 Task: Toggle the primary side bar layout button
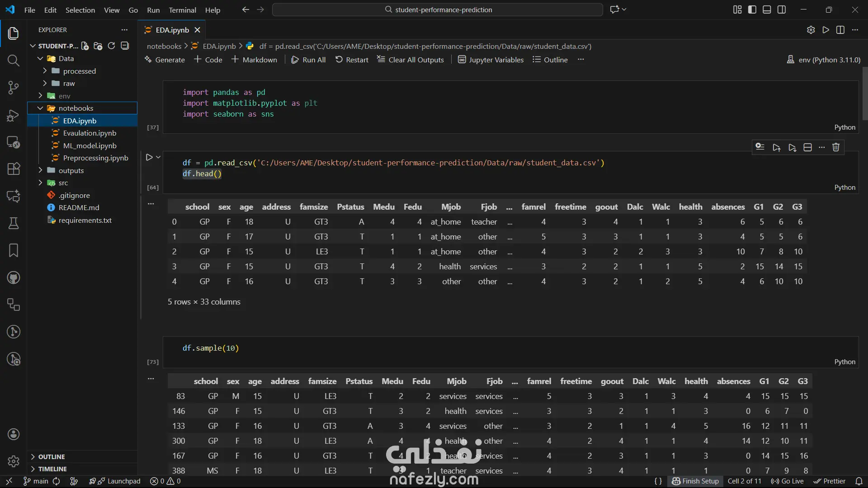752,9
